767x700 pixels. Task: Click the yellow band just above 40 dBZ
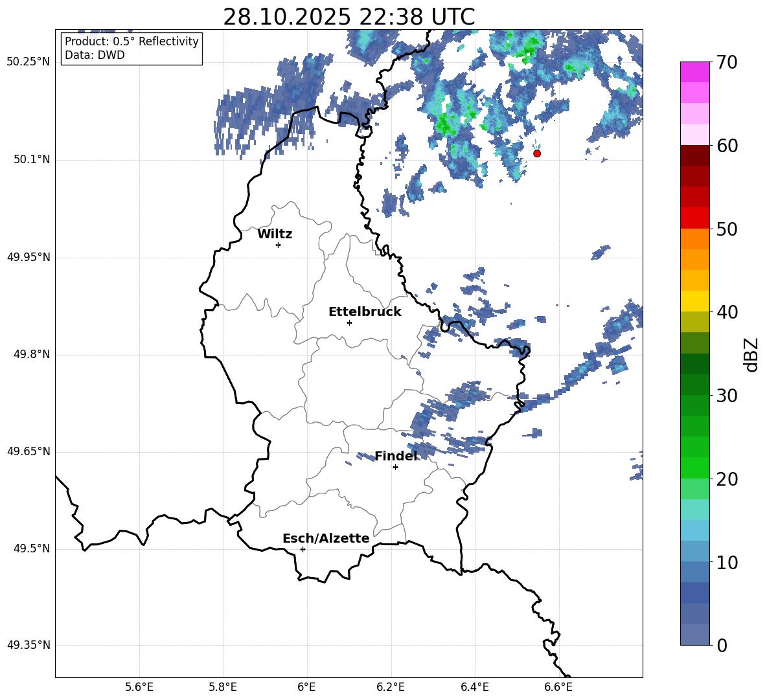coord(695,302)
